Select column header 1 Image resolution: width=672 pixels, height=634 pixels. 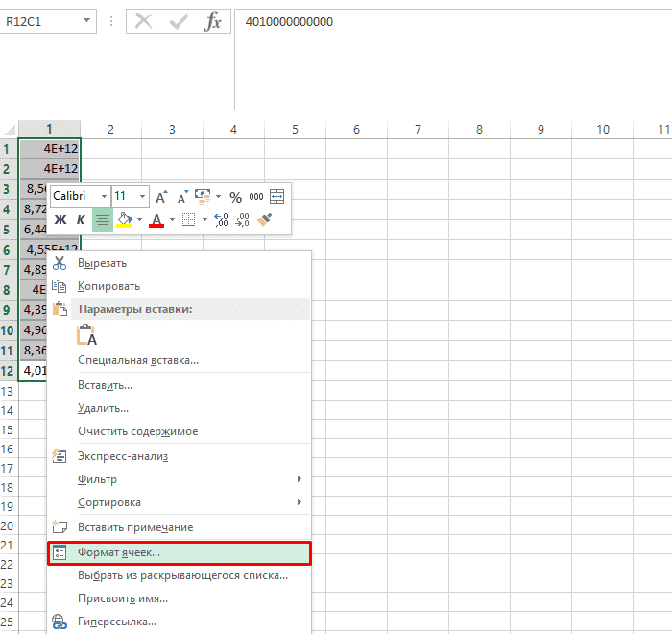click(49, 129)
